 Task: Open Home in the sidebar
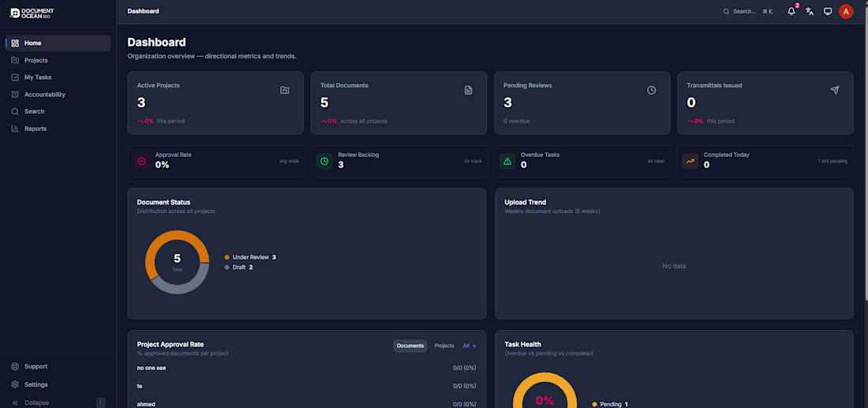pyautogui.click(x=58, y=43)
